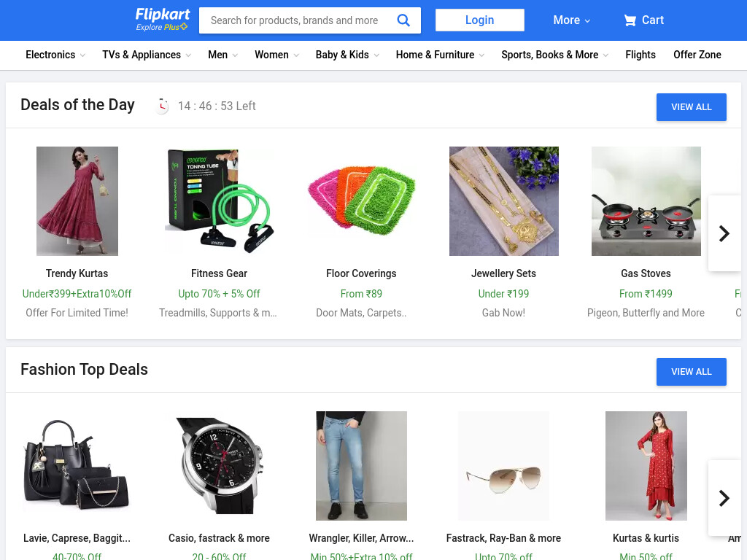Click 'Pigeon, Butterfly and More' text
Viewport: 747px width, 560px height.
pyautogui.click(x=646, y=313)
